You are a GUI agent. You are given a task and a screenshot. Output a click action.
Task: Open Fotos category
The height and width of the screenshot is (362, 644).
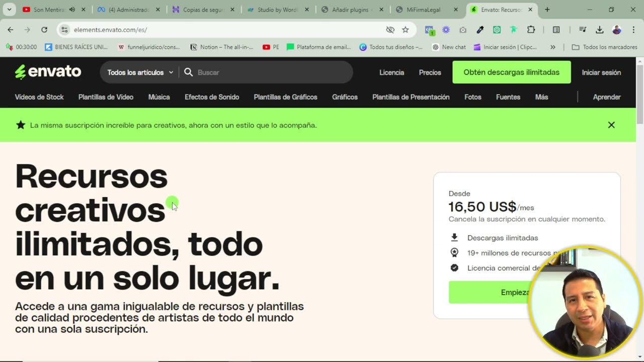[x=473, y=97]
